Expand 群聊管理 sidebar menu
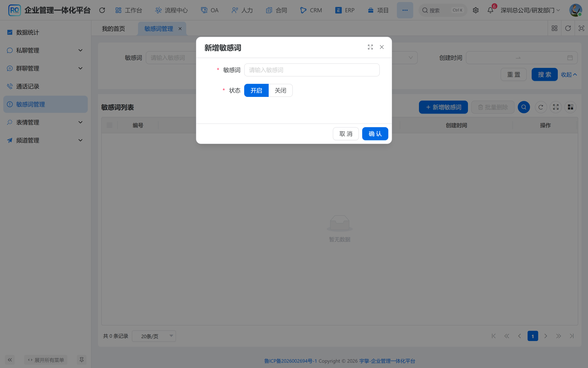The height and width of the screenshot is (368, 588). 46,68
